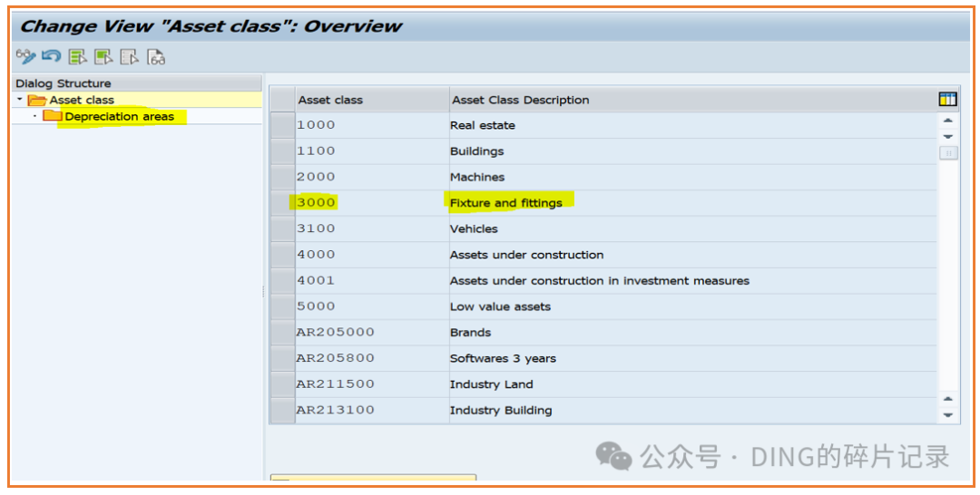This screenshot has height=495, width=980.
Task: Click the select-all corner cell of table
Action: pyautogui.click(x=282, y=99)
